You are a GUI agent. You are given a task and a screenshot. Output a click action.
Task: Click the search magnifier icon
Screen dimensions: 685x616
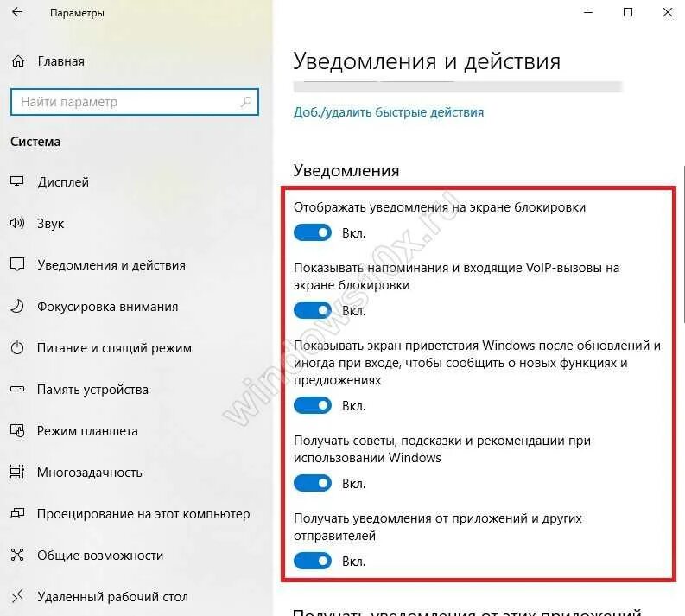point(246,102)
